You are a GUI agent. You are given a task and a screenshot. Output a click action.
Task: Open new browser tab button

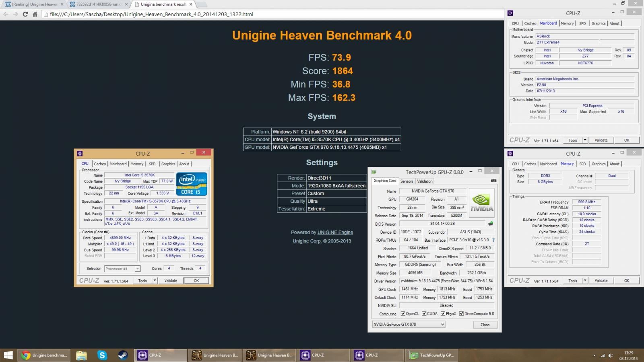pyautogui.click(x=201, y=4)
